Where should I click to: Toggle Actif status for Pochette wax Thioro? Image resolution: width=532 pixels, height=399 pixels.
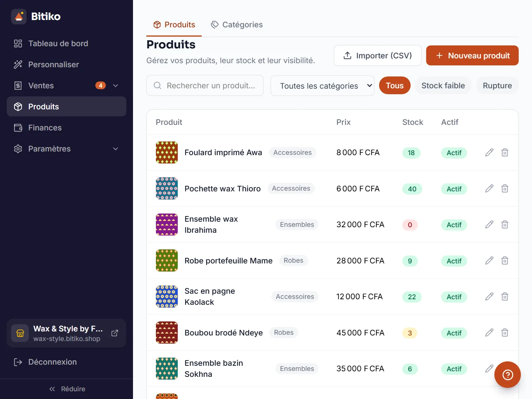pos(454,189)
